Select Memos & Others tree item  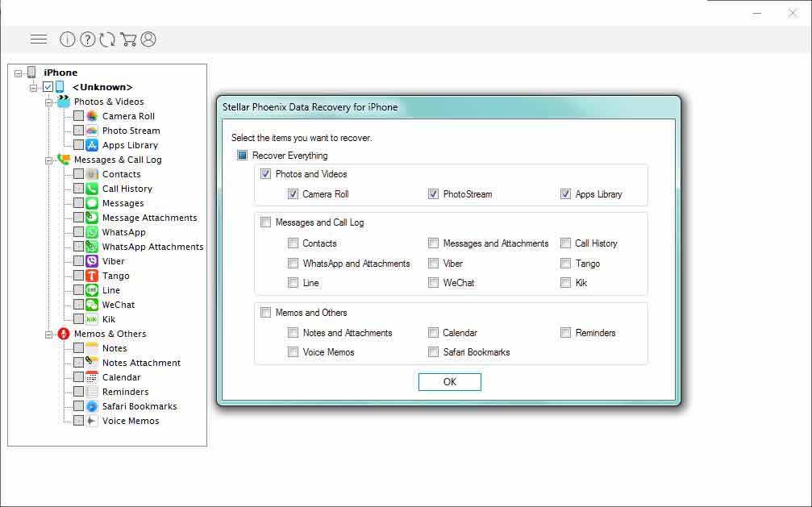(x=110, y=334)
